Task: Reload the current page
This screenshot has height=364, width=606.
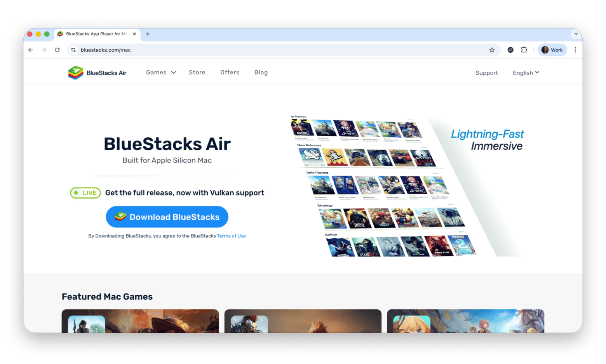Action: click(57, 50)
